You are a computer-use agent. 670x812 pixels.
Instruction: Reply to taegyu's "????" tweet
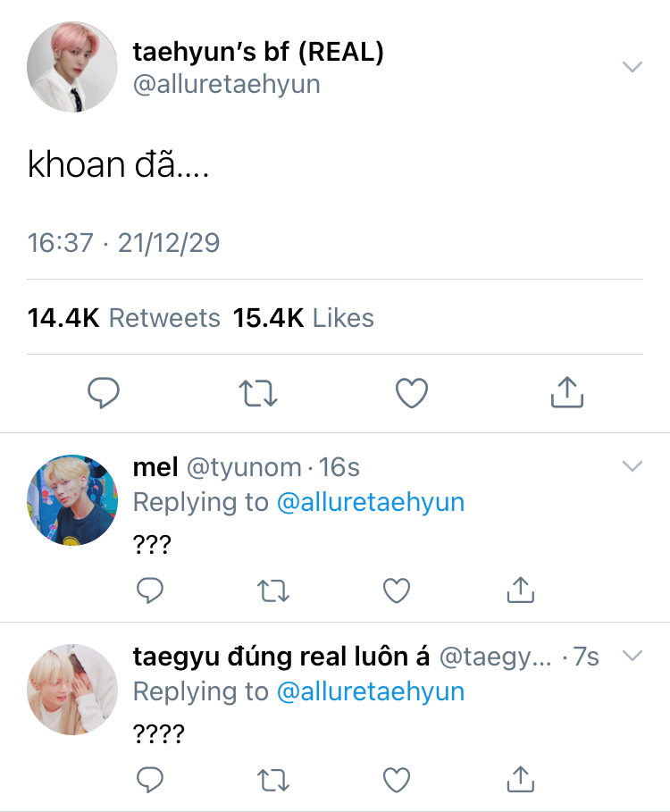tap(150, 780)
